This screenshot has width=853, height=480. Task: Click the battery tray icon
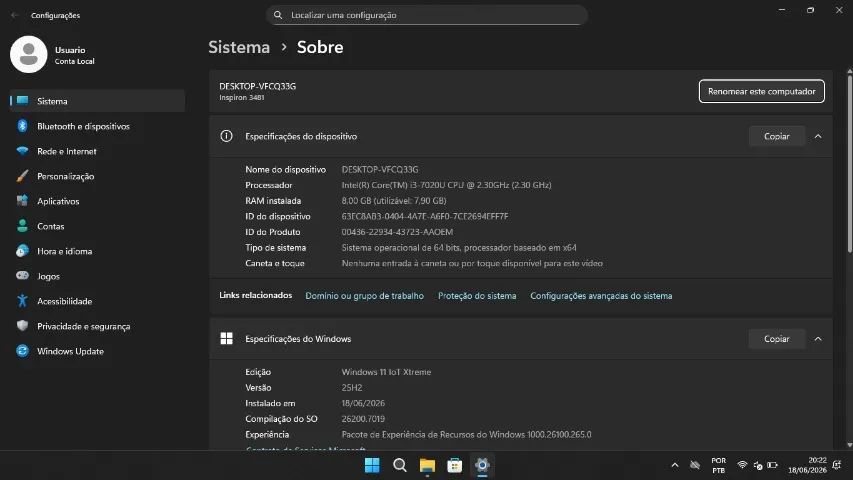[772, 465]
